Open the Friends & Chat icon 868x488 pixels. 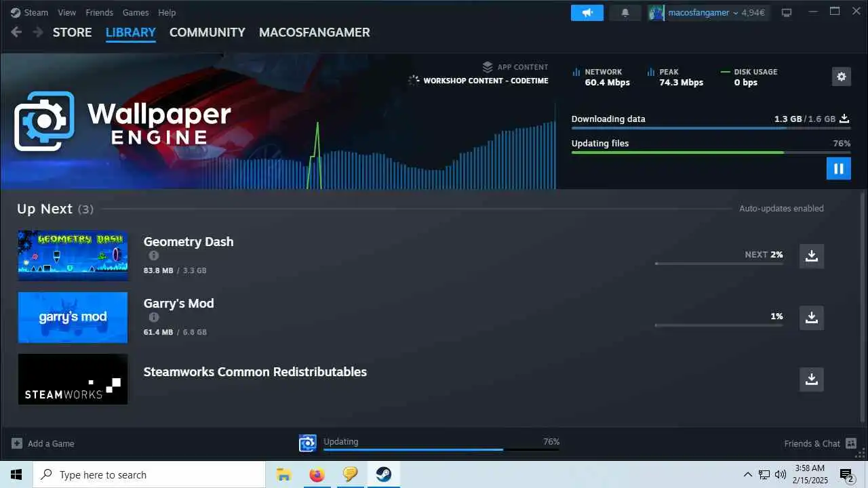pyautogui.click(x=851, y=443)
